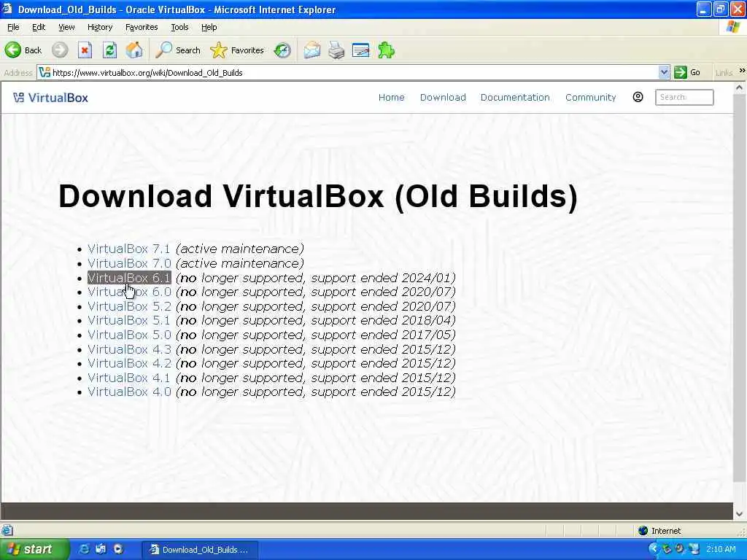Click Internet Explorer quick launch icon
This screenshot has width=747, height=560.
point(84,549)
